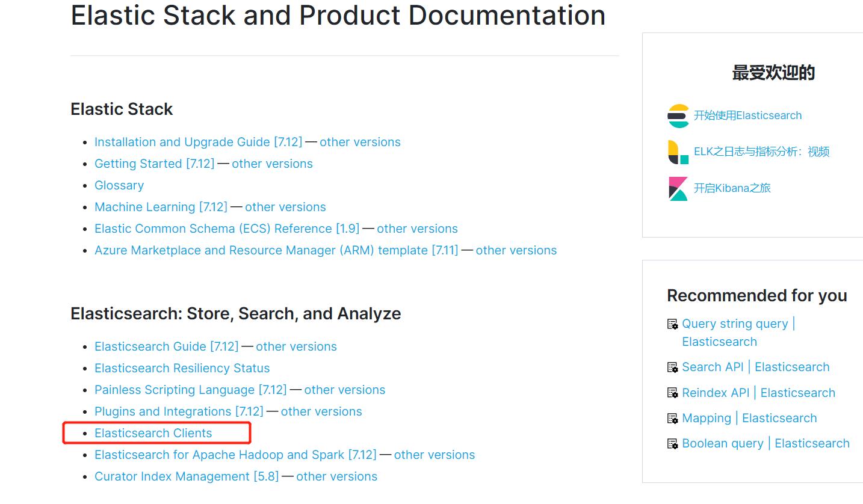View other versions of Plugins and Integrations
This screenshot has height=504, width=863.
click(321, 411)
